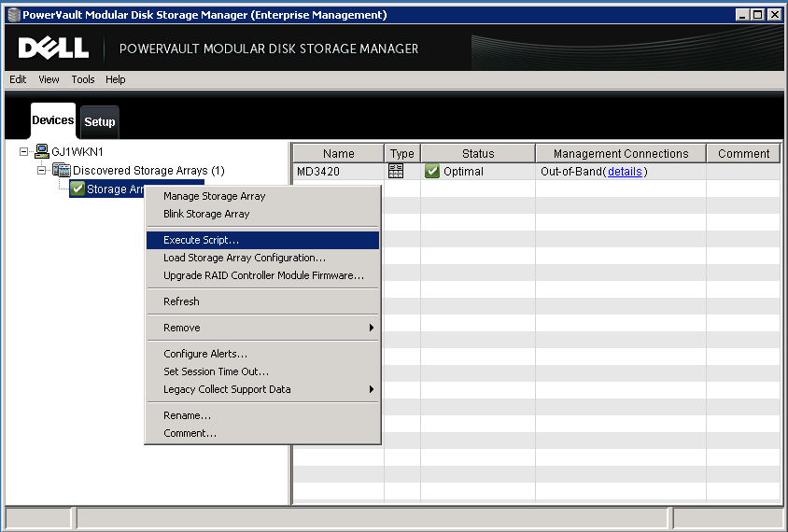Choose Upgrade RAID Controller Module Firmware

pyautogui.click(x=263, y=275)
